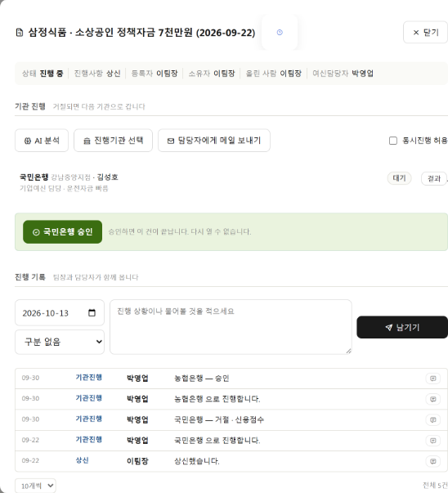Open comment icon on 농협은행 으로 진행합니다 row

tap(433, 399)
